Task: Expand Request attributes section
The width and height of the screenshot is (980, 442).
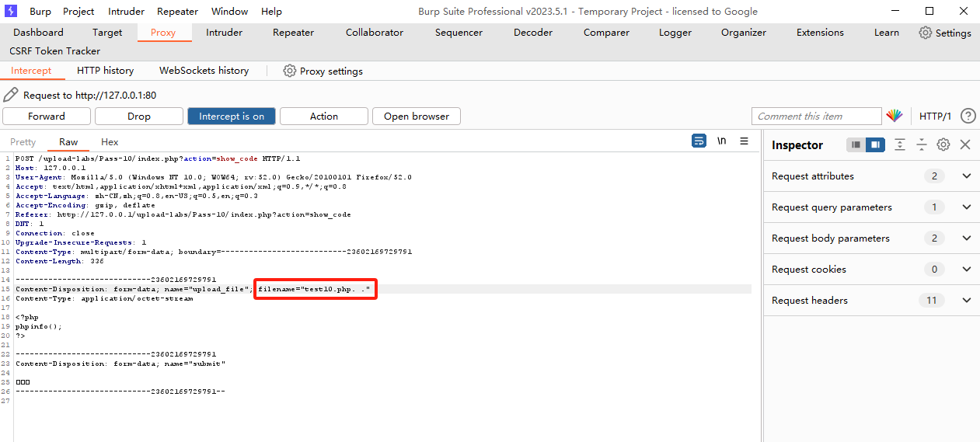Action: (967, 176)
